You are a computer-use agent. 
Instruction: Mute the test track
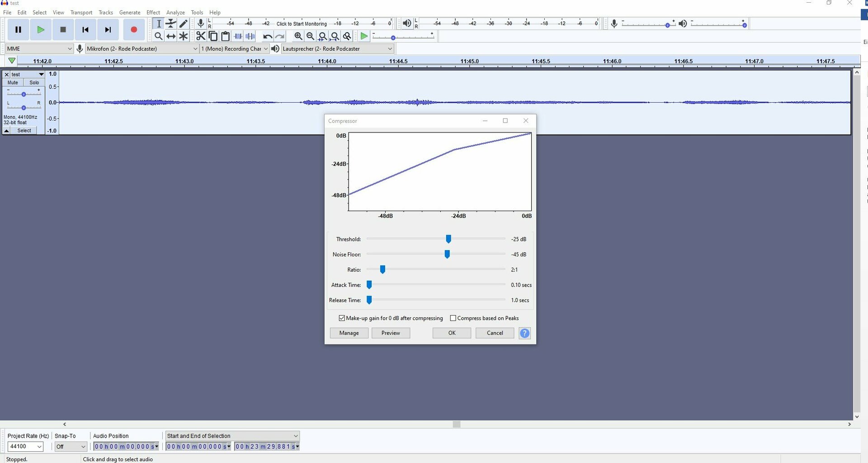(13, 83)
